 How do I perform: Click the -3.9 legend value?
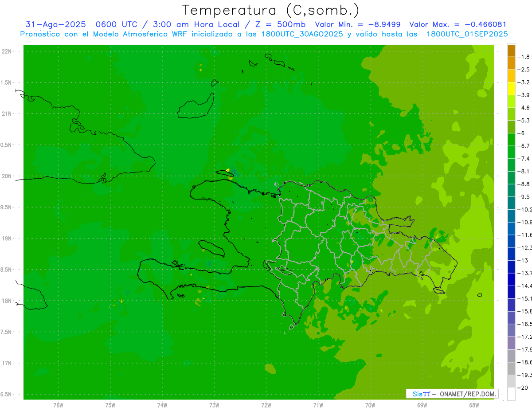(524, 95)
